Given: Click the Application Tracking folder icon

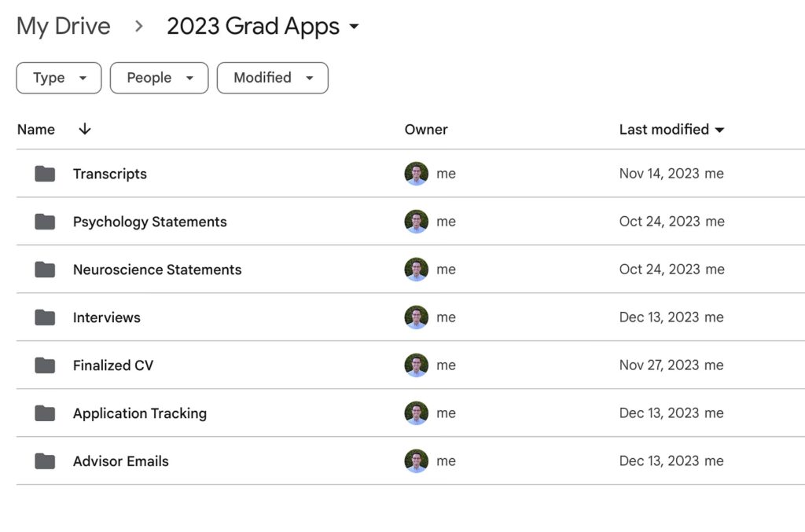Looking at the screenshot, I should [x=45, y=413].
